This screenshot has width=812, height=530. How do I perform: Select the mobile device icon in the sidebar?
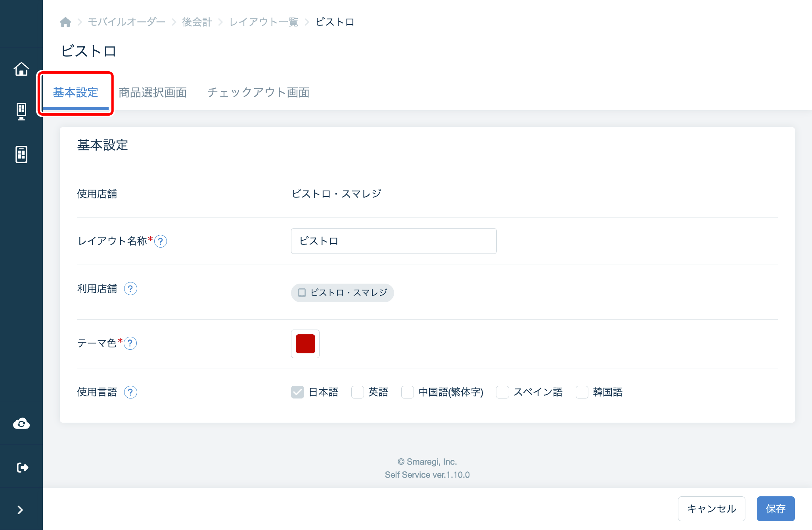[21, 154]
